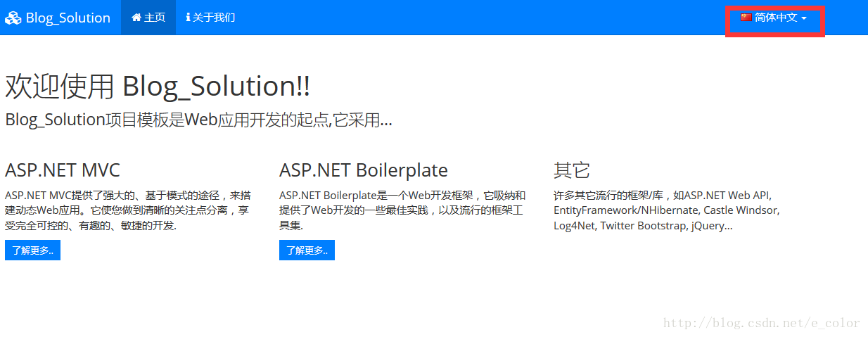Click the Blog_Solution cubes logo icon
This screenshot has height=337, width=868.
(x=13, y=18)
